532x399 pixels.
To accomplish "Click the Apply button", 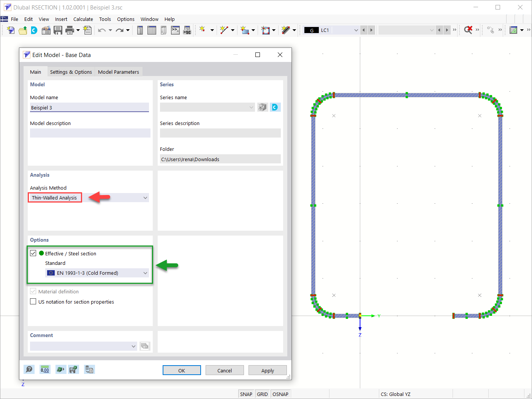I will point(268,370).
